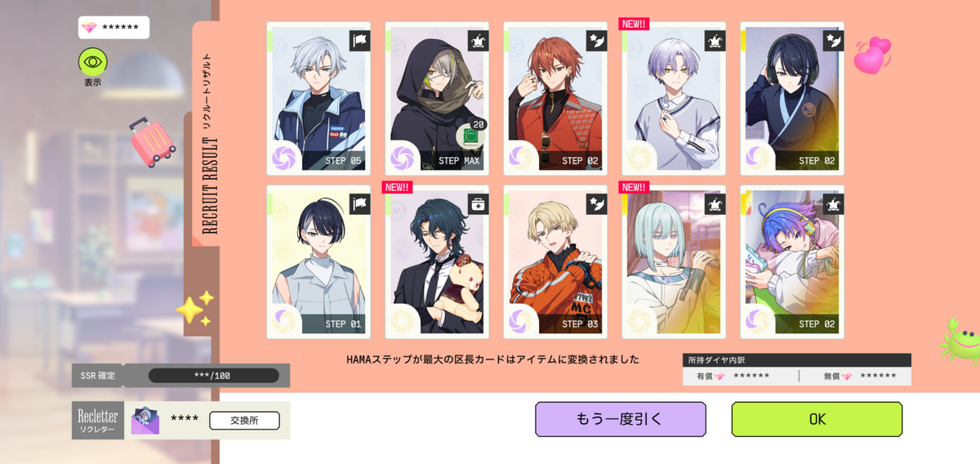
Task: Select the blond STEP 03 card in orange jacket
Action: point(555,261)
